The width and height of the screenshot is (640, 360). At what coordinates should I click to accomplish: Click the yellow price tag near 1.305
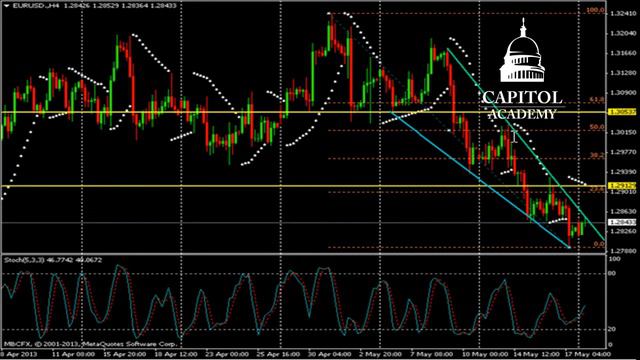[x=622, y=111]
